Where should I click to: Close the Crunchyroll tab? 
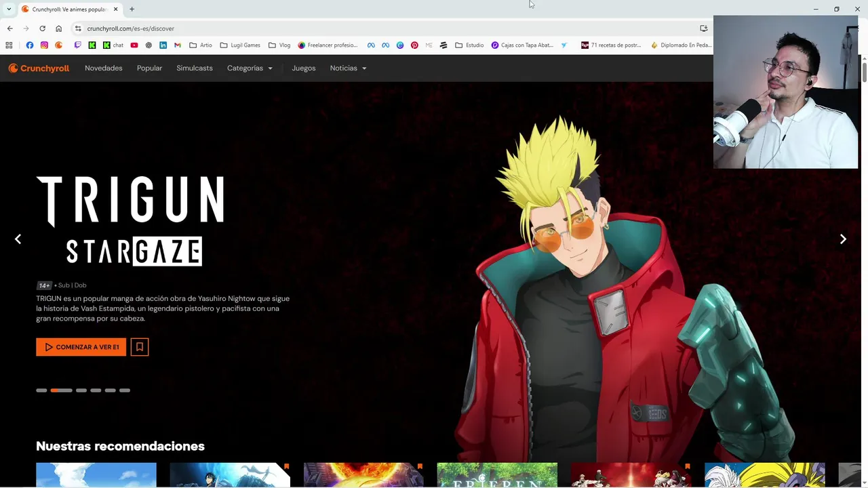click(x=115, y=9)
